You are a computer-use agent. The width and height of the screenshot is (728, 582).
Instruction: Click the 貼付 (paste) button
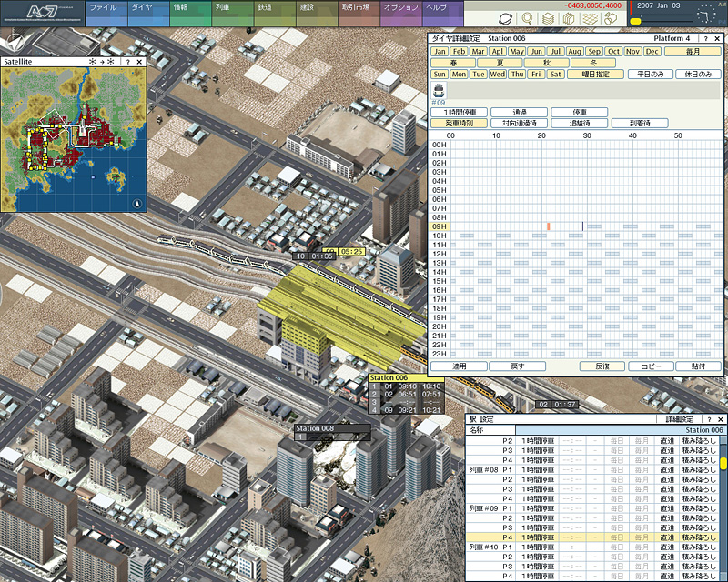[x=698, y=366]
